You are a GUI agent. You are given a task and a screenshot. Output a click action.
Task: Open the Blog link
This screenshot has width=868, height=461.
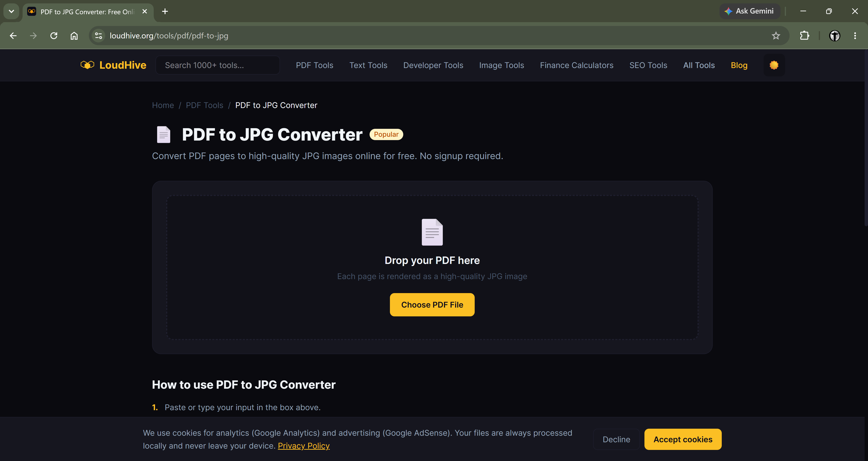739,65
